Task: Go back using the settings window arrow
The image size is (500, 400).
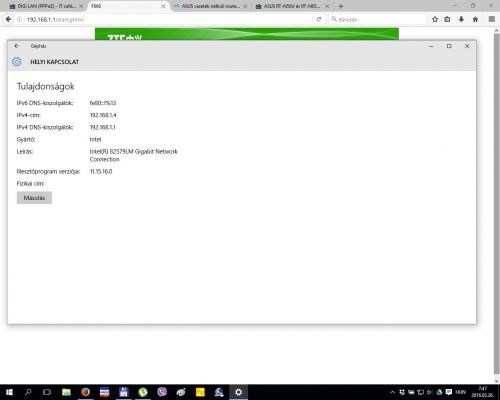Action: 17,46
